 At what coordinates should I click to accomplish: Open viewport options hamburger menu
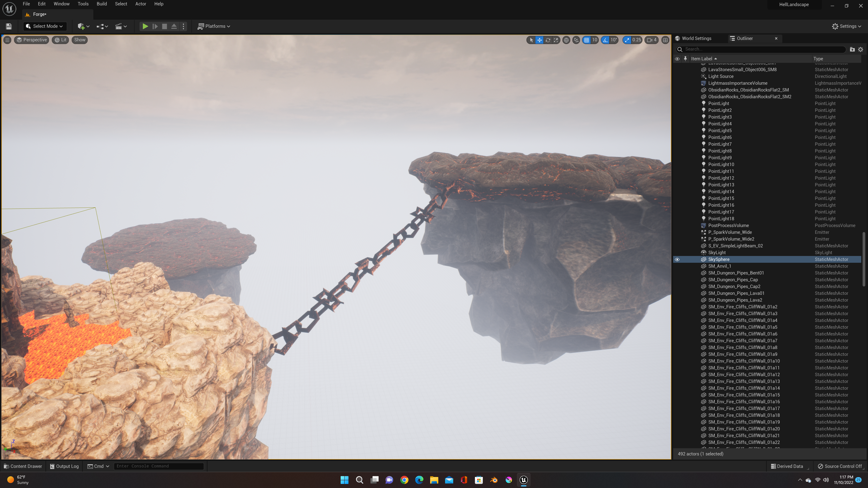tap(7, 40)
